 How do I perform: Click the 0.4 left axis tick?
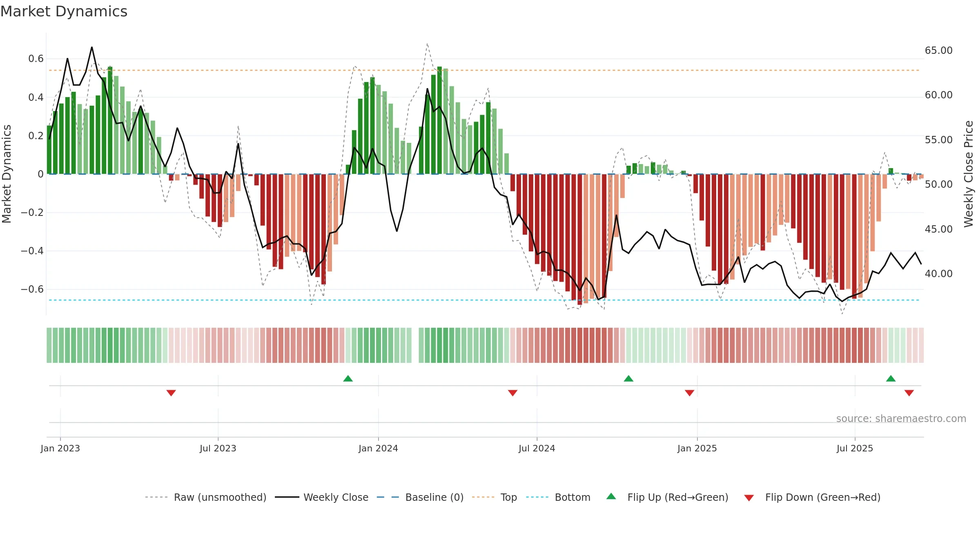[36, 97]
